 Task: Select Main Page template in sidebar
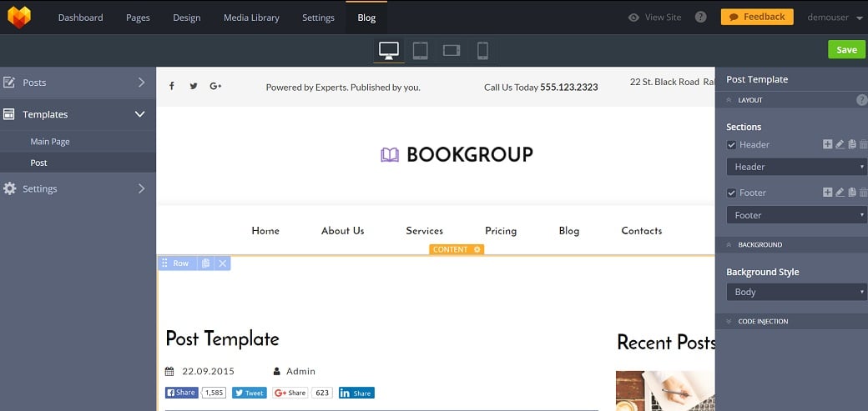tap(50, 142)
